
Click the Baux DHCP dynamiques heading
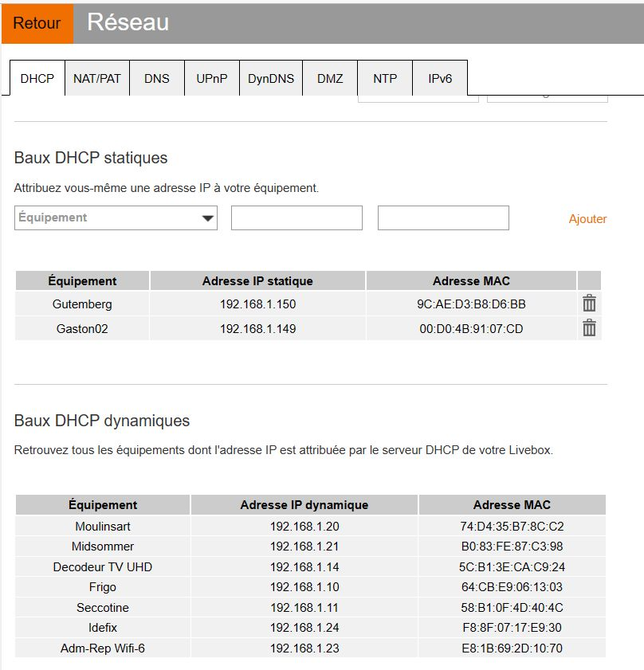coord(102,421)
